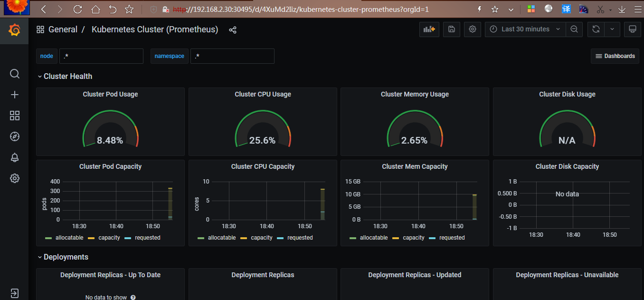Open the Dashboards links dropdown
This screenshot has width=644, height=300.
tap(615, 56)
